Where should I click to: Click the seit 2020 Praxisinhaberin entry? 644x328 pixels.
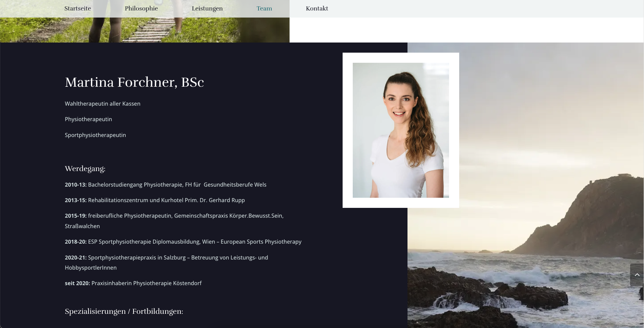pos(133,283)
